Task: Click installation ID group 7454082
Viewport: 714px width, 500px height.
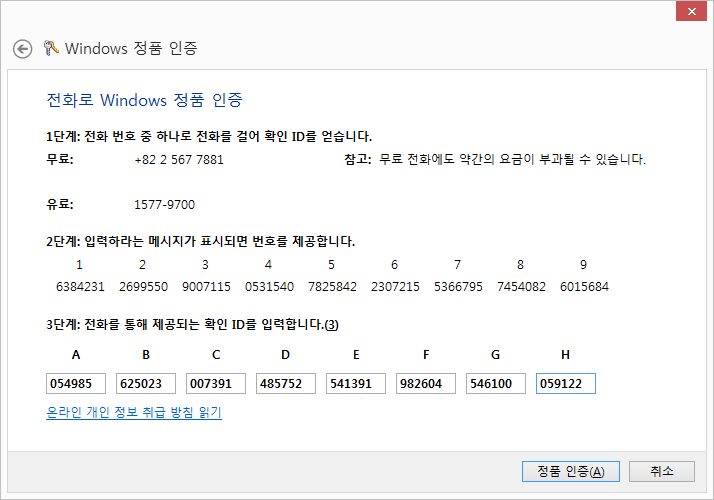Action: click(x=521, y=287)
